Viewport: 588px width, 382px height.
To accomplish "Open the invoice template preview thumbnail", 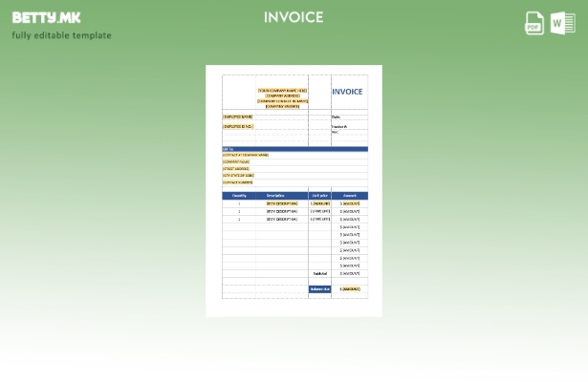I will point(294,191).
